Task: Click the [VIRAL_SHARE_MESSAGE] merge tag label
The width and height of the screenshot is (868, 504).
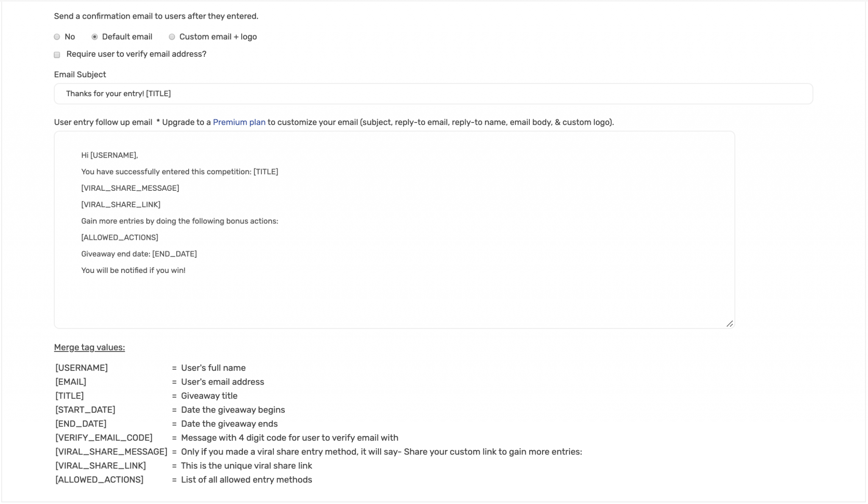Action: coord(111,451)
